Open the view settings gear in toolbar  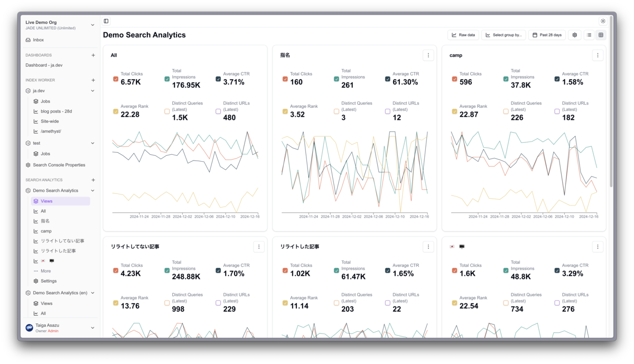[575, 35]
